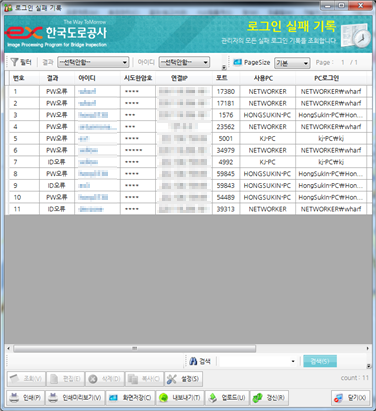Click the binoculars 검색 icon
This screenshot has width=376, height=411.
click(193, 361)
